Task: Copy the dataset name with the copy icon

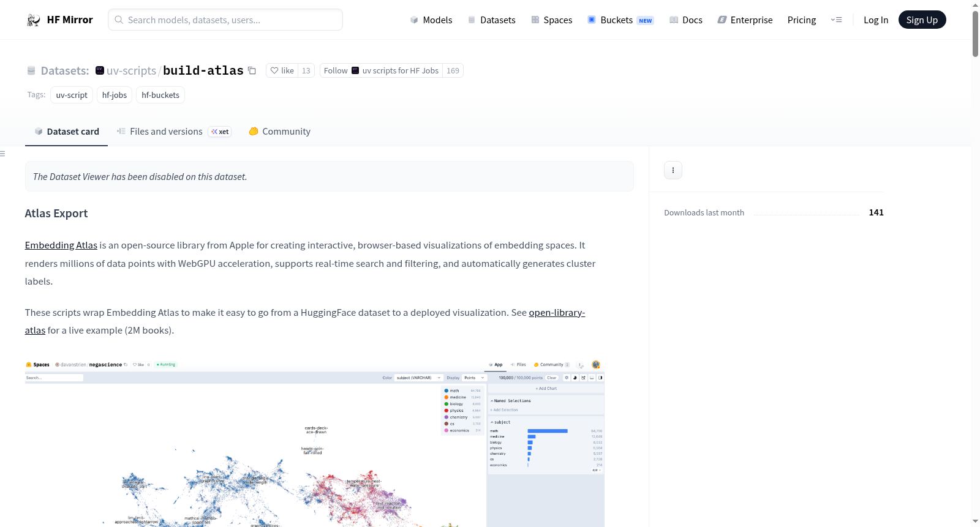Action: [252, 70]
